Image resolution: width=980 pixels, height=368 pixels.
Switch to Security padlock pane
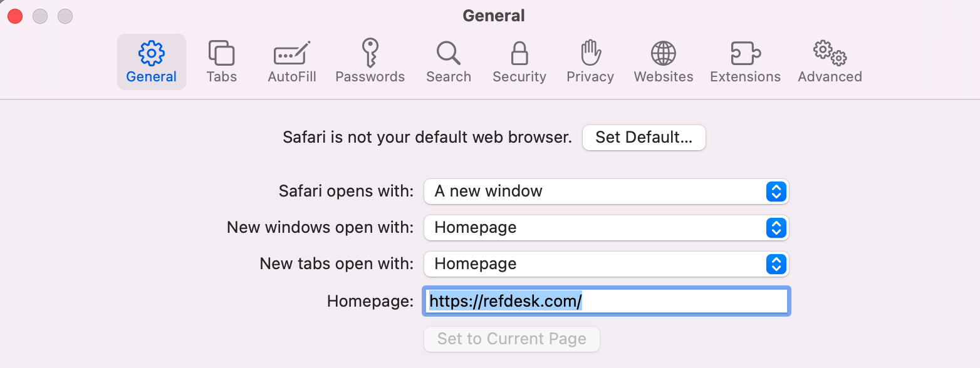tap(519, 62)
